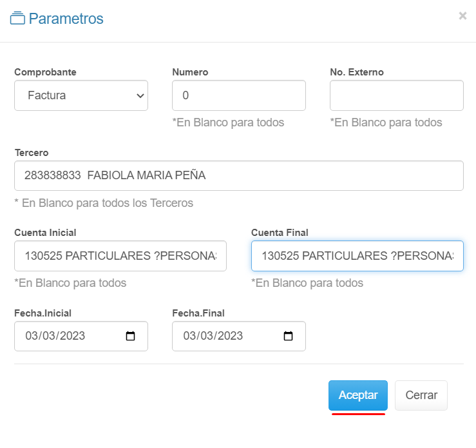476x448 pixels.
Task: Click the Tercero label text
Action: pos(32,153)
